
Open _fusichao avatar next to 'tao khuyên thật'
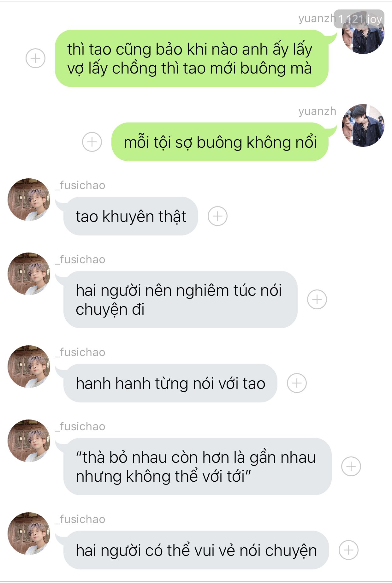point(29,199)
